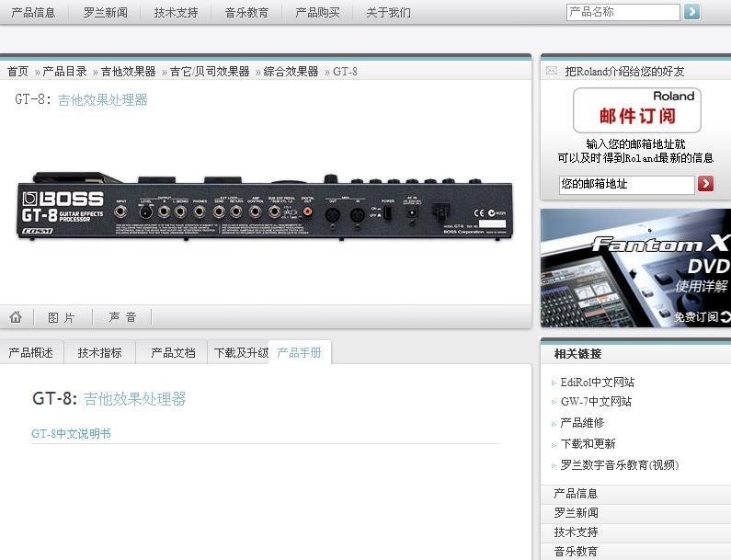
Task: Click the 吉他效果处理器 subtitle under the breadcrumb
Action: (x=103, y=99)
